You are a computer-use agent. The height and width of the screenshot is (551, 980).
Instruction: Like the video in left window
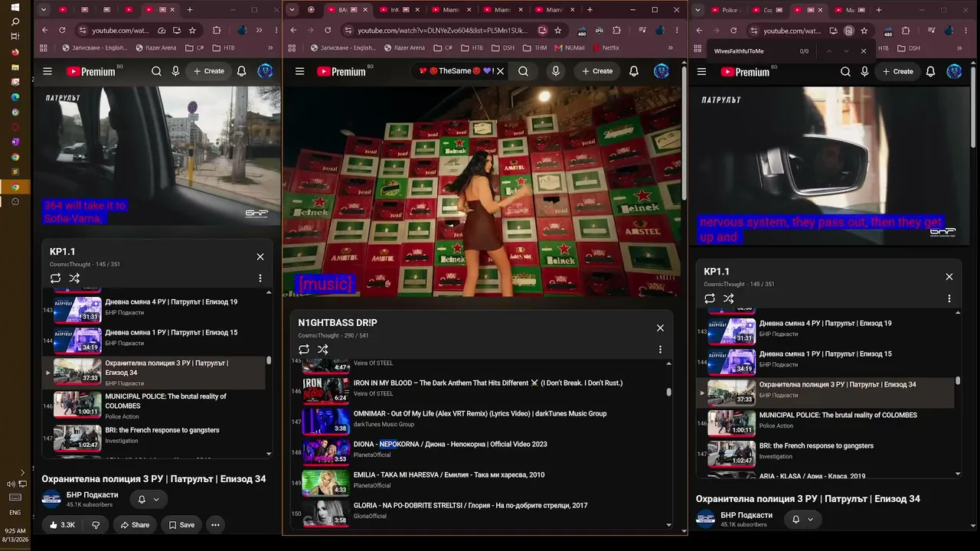pyautogui.click(x=62, y=525)
